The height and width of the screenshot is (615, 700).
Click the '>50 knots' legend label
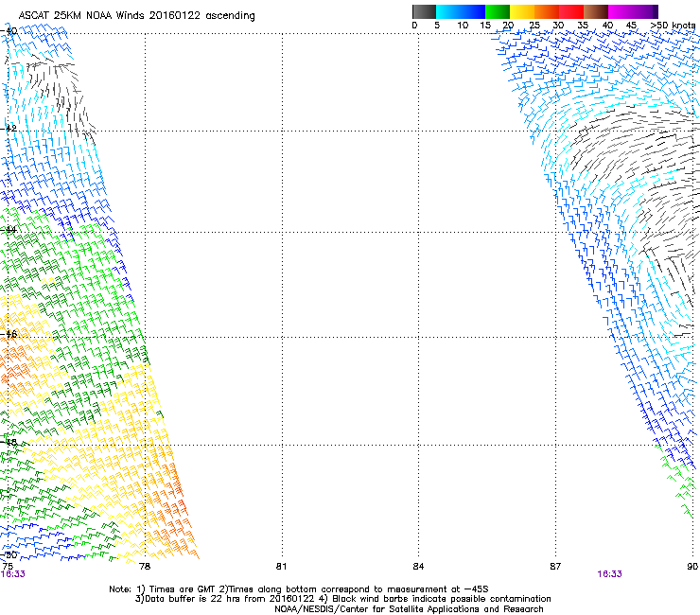[x=673, y=26]
